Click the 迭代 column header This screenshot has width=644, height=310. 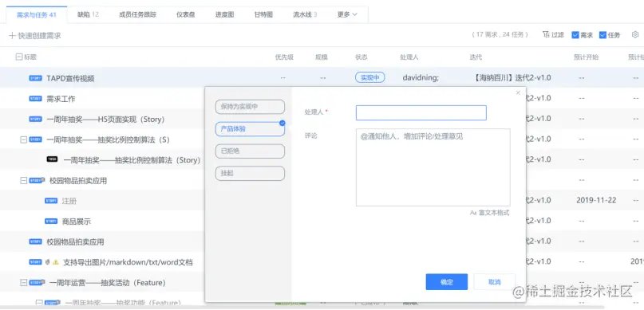tap(476, 57)
